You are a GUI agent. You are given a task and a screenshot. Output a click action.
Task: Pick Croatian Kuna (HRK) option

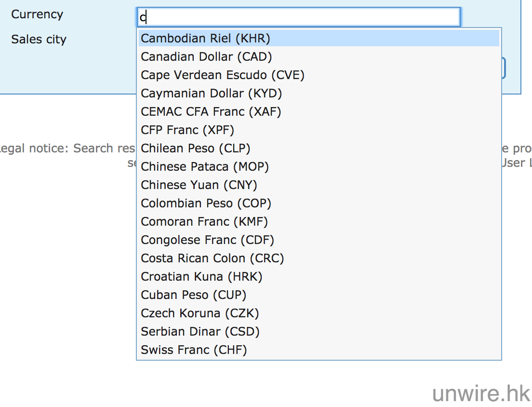tap(201, 277)
